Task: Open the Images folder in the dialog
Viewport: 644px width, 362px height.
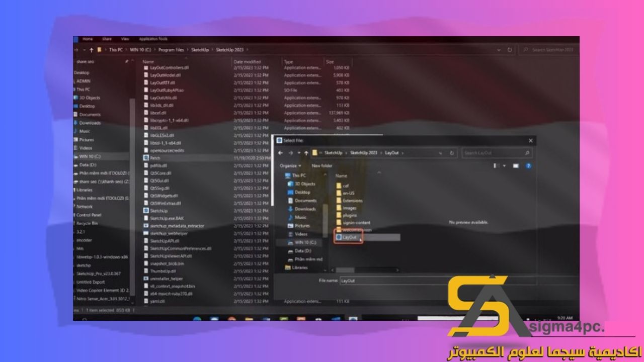Action: pos(346,208)
